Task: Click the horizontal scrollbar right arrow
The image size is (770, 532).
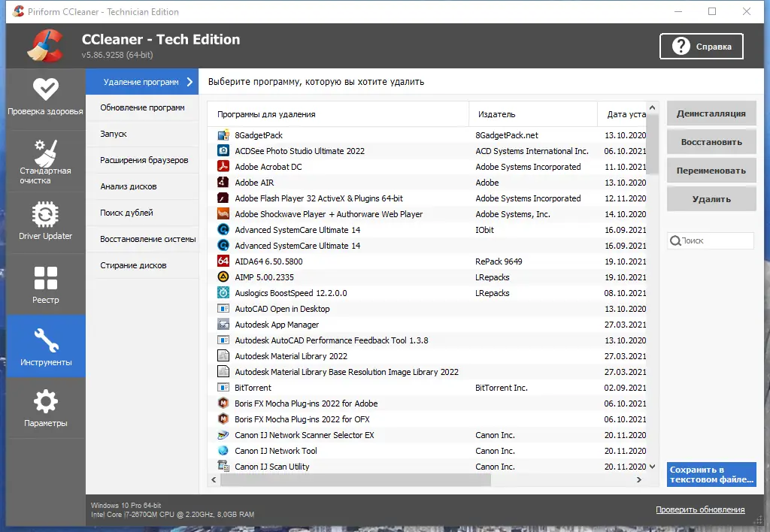Action: tap(639, 479)
